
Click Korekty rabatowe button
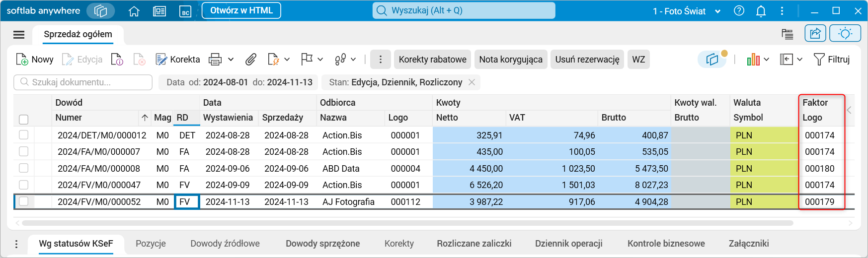click(433, 60)
